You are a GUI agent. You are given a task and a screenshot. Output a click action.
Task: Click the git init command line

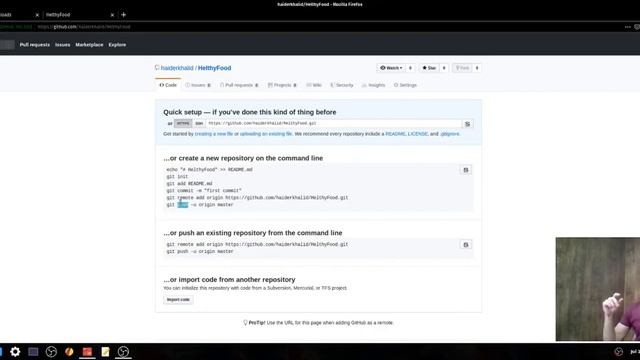177,177
